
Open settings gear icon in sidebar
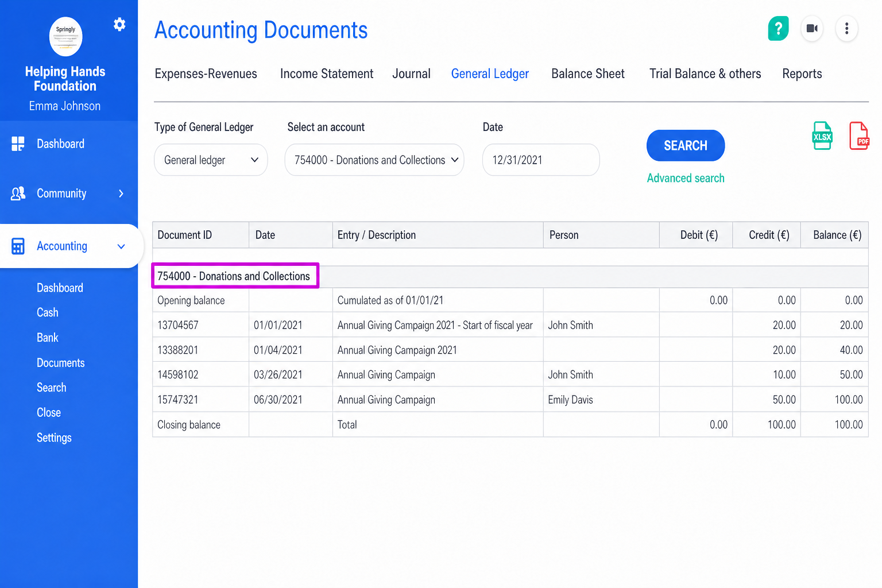[x=119, y=24]
